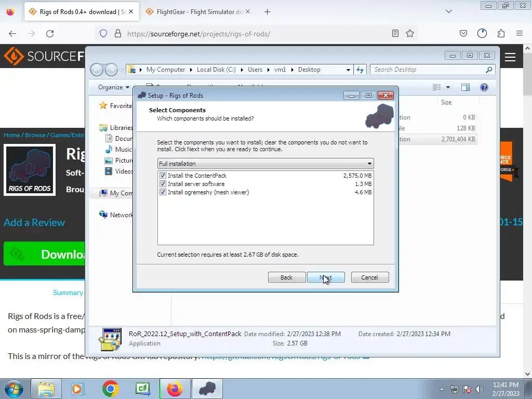
Task: Switch to Rigs of Rods setup taskbar icon
Action: click(207, 389)
